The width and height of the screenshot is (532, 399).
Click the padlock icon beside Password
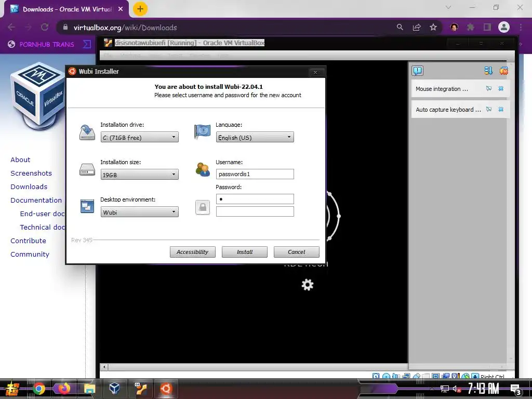point(203,207)
